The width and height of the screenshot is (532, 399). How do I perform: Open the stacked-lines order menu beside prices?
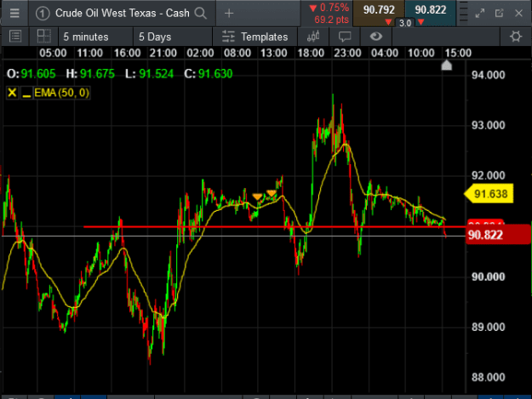tap(463, 13)
